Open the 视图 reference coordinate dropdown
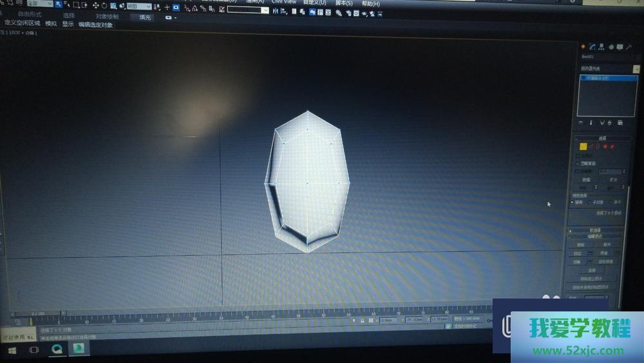This screenshot has width=644, height=363. coord(138,6)
